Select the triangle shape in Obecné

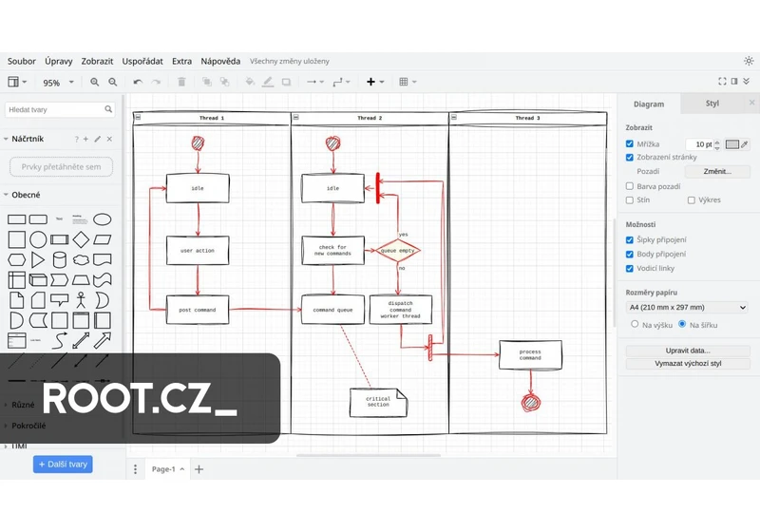click(x=38, y=259)
